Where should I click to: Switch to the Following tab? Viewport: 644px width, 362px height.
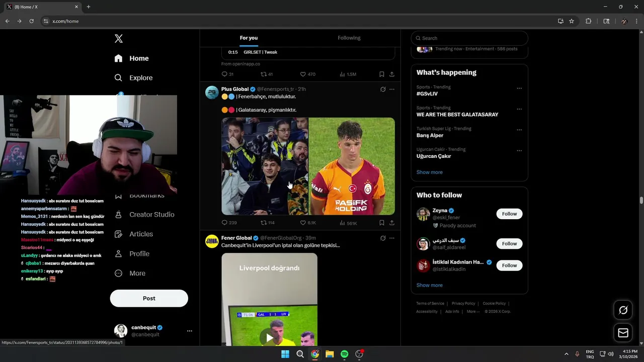[x=349, y=38]
